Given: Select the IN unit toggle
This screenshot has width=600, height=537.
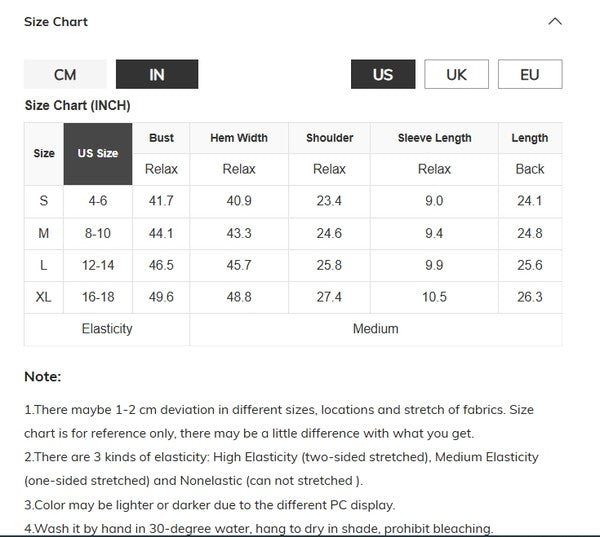Looking at the screenshot, I should pos(157,75).
